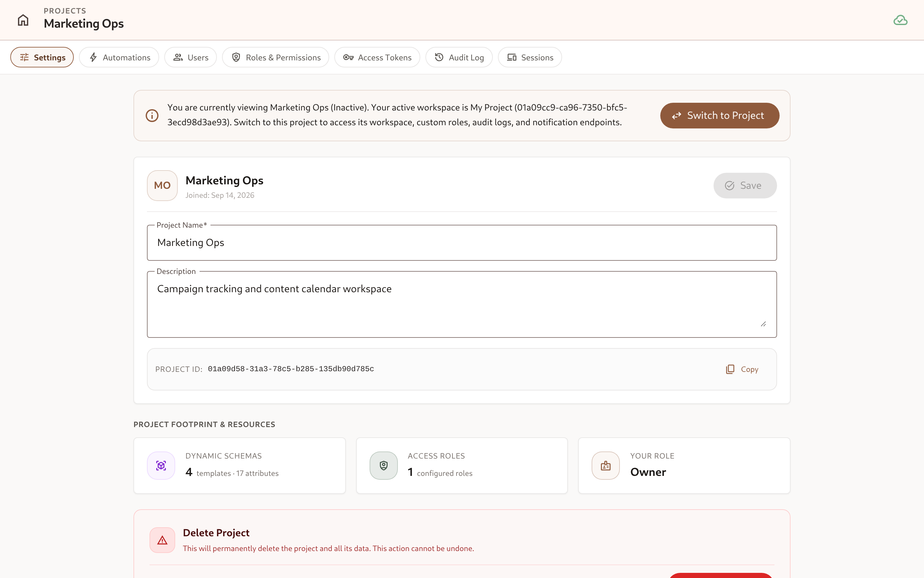Open the Settings tab
924x578 pixels.
42,57
